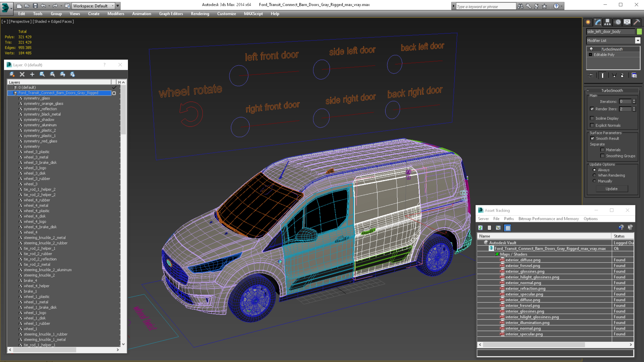Open a file with the Open File icon
Image resolution: width=644 pixels, height=362 pixels.
[x=27, y=6]
